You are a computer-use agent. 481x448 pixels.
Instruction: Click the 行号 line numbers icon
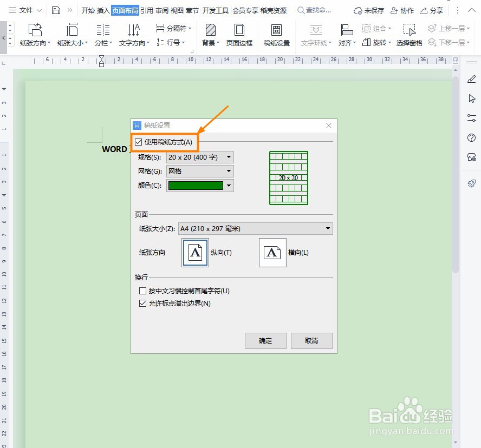tap(160, 42)
